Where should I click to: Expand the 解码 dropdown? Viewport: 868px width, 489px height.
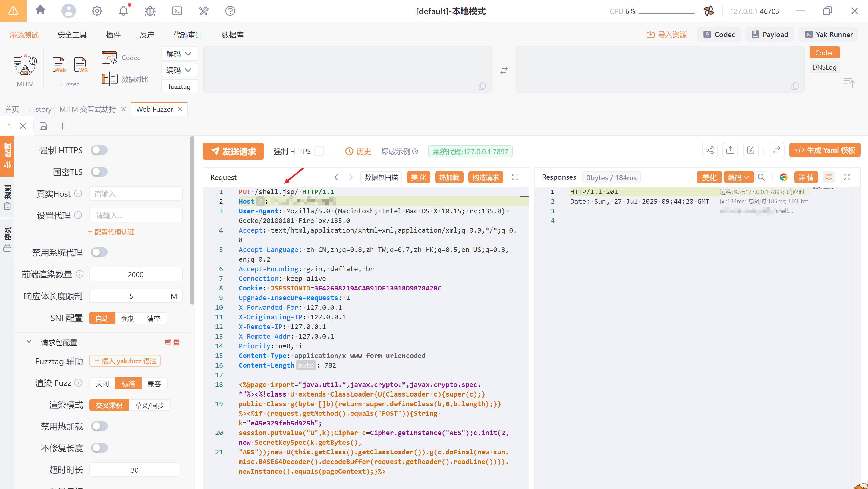coord(179,54)
